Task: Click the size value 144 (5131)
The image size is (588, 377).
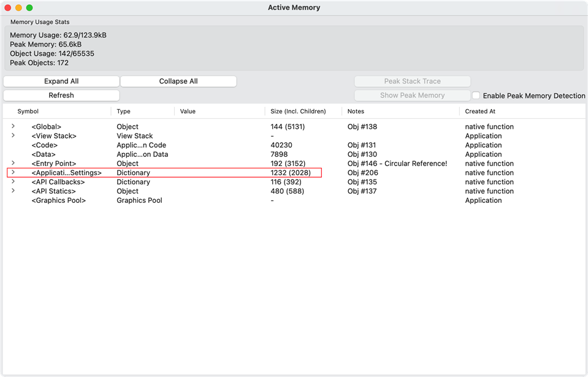Action: tap(288, 127)
